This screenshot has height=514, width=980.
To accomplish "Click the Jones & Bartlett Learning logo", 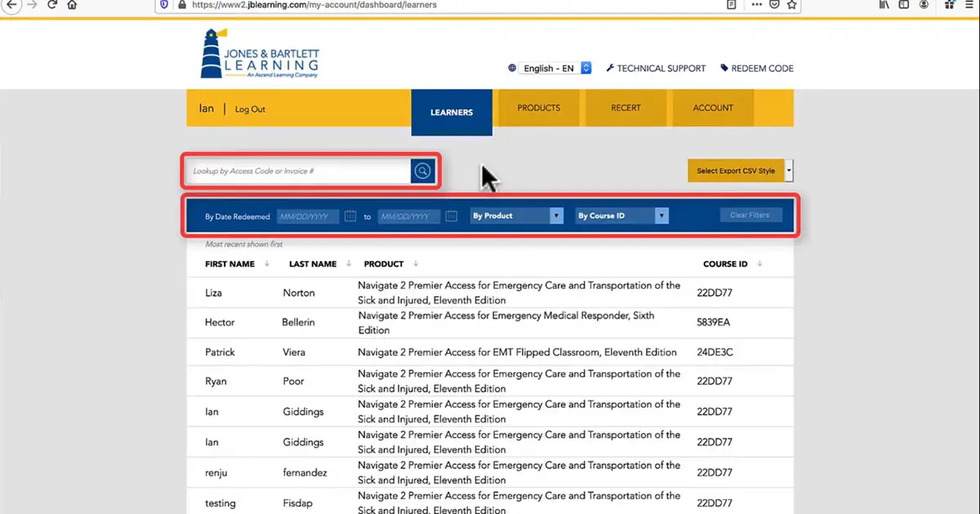I will [x=260, y=55].
